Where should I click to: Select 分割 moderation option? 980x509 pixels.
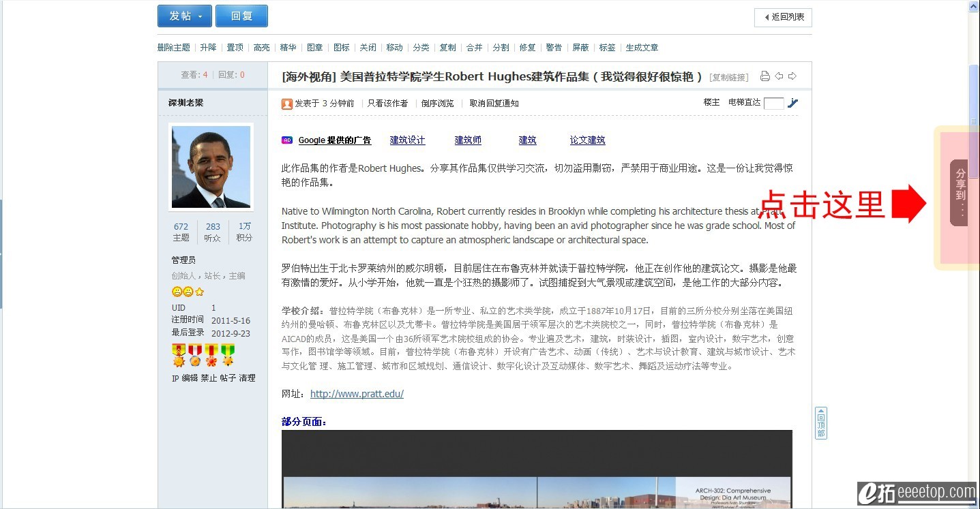click(x=501, y=48)
